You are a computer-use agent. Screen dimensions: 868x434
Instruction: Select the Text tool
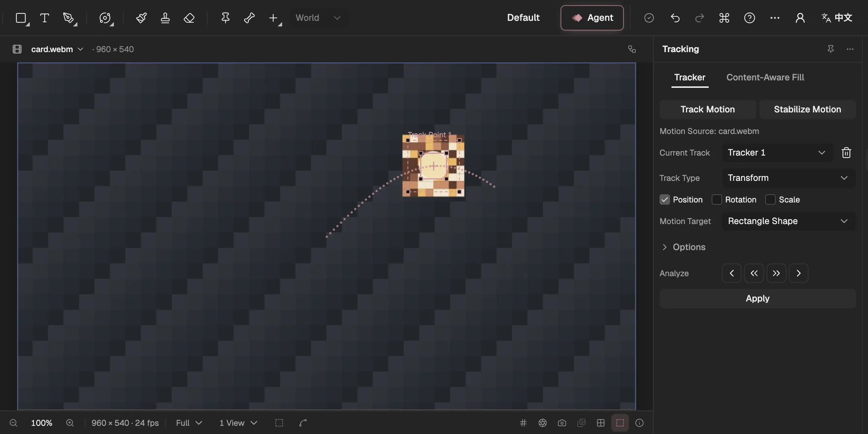click(45, 18)
